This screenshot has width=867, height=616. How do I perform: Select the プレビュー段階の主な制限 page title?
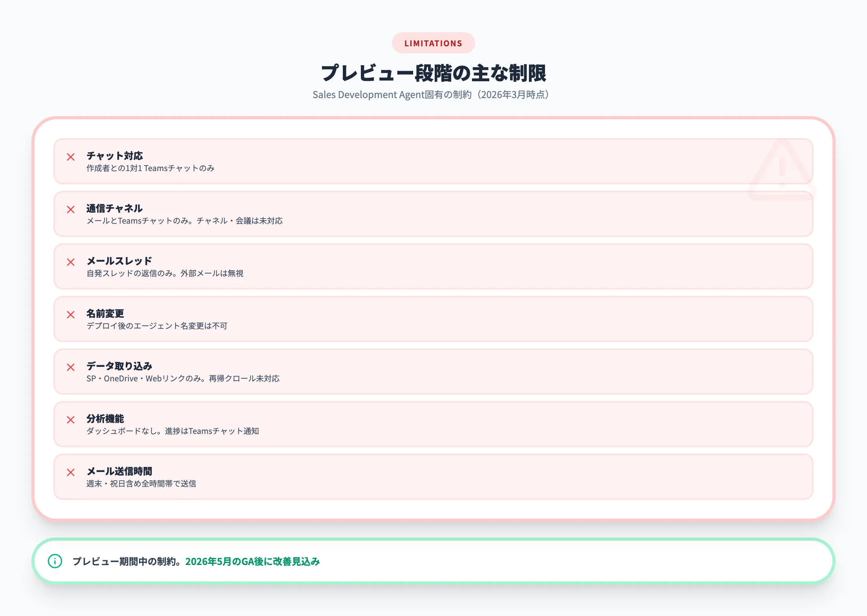[433, 72]
